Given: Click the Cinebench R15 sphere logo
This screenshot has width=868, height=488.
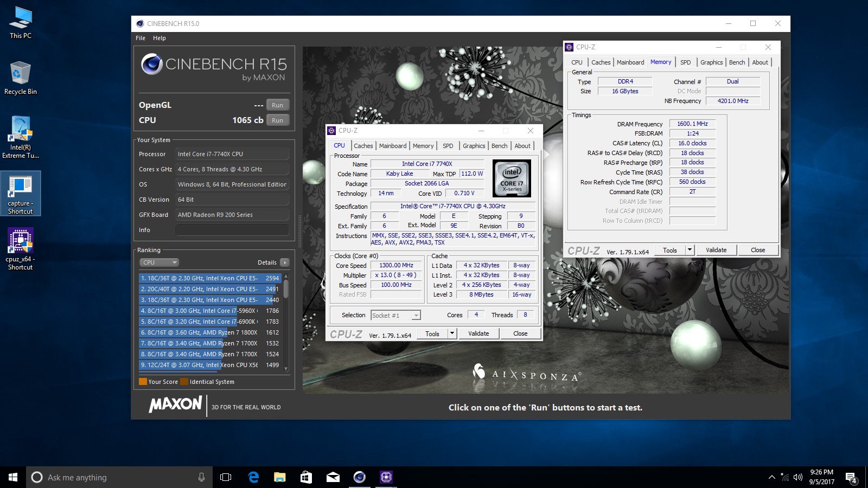Looking at the screenshot, I should click(152, 64).
